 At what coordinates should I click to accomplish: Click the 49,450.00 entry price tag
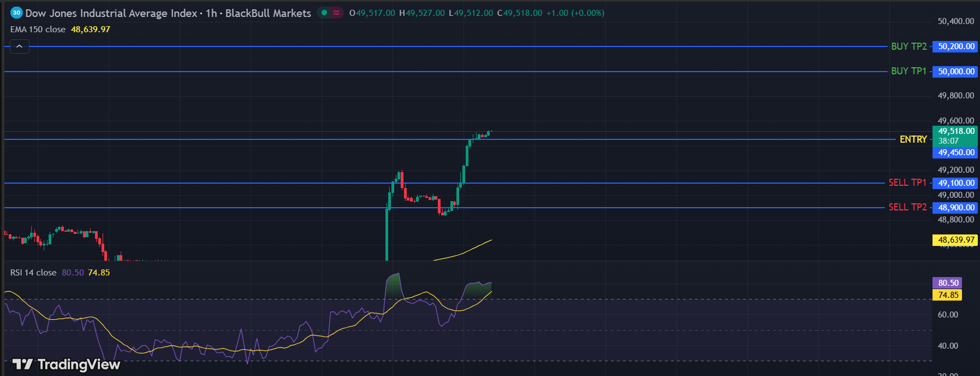click(x=956, y=152)
